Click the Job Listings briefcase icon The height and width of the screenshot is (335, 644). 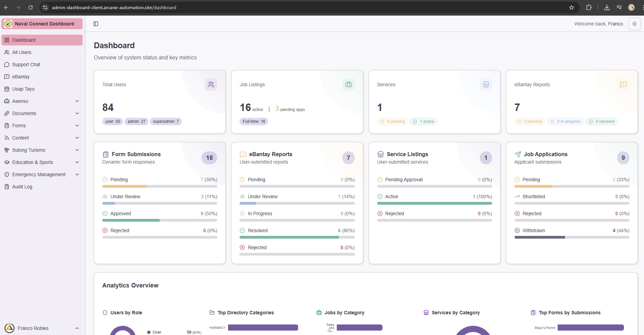click(349, 85)
